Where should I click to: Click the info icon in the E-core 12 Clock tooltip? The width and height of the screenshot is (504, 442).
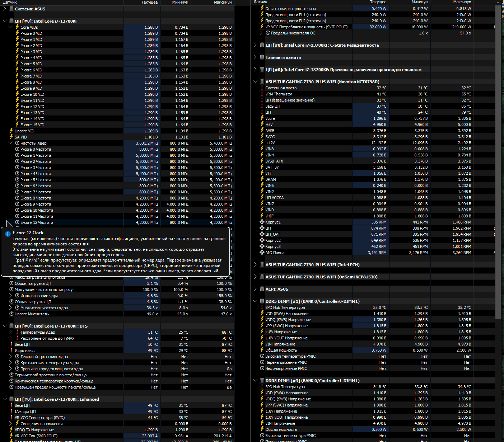pyautogui.click(x=8, y=234)
